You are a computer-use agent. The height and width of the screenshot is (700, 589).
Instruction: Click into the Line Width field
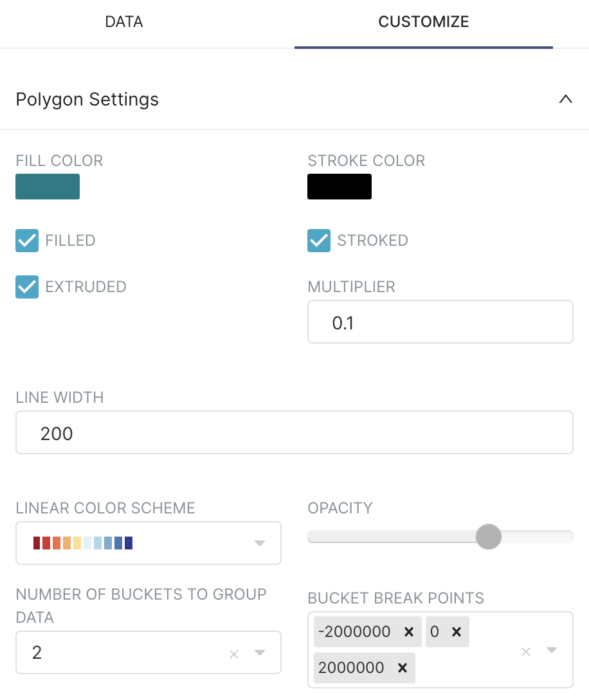(x=294, y=433)
